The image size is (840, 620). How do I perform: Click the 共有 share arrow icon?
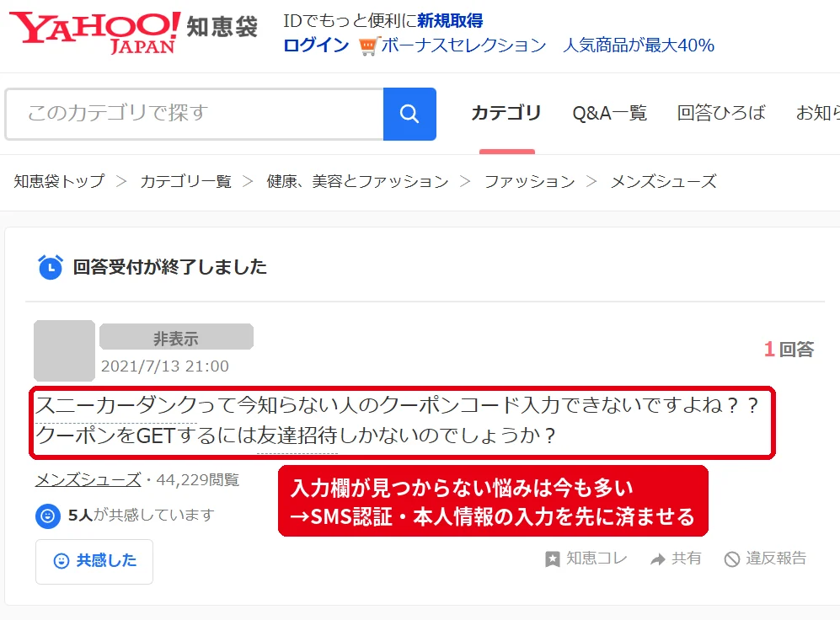point(657,559)
